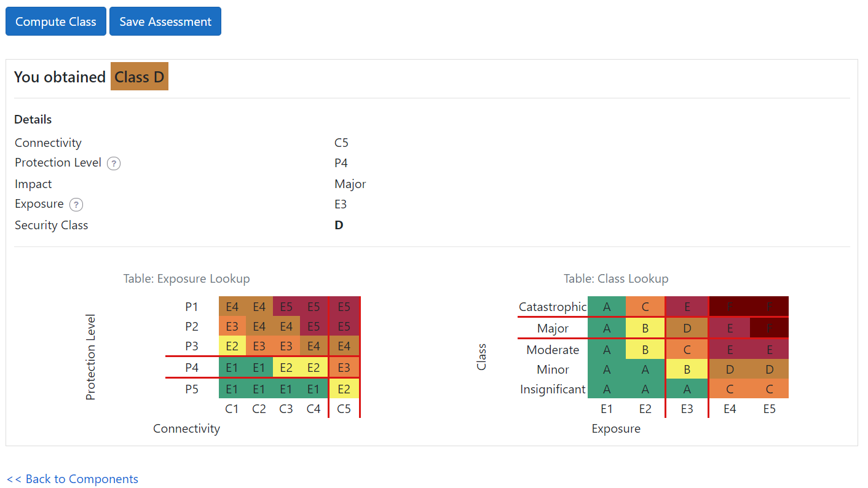
Task: Open the Protection Level help icon
Action: click(x=114, y=163)
